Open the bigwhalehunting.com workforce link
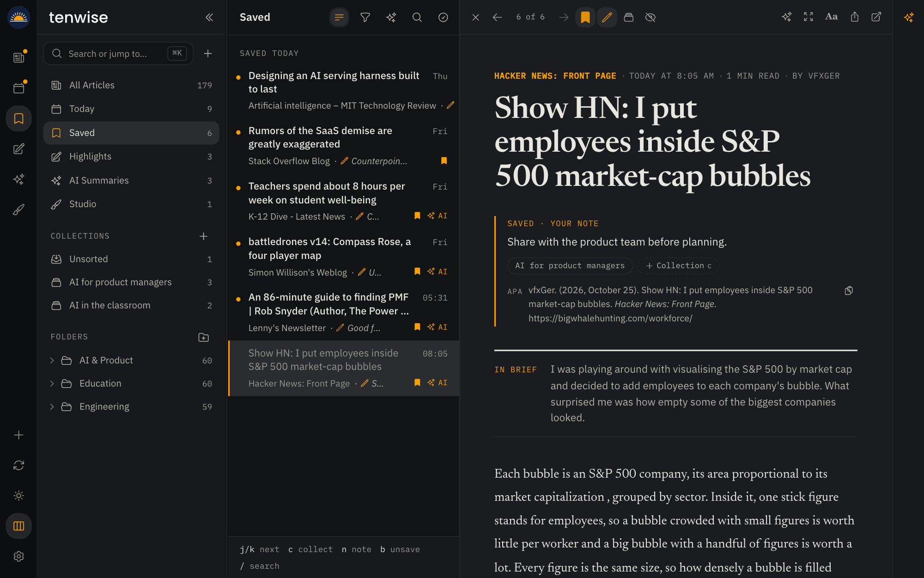The image size is (924, 578). pos(610,318)
